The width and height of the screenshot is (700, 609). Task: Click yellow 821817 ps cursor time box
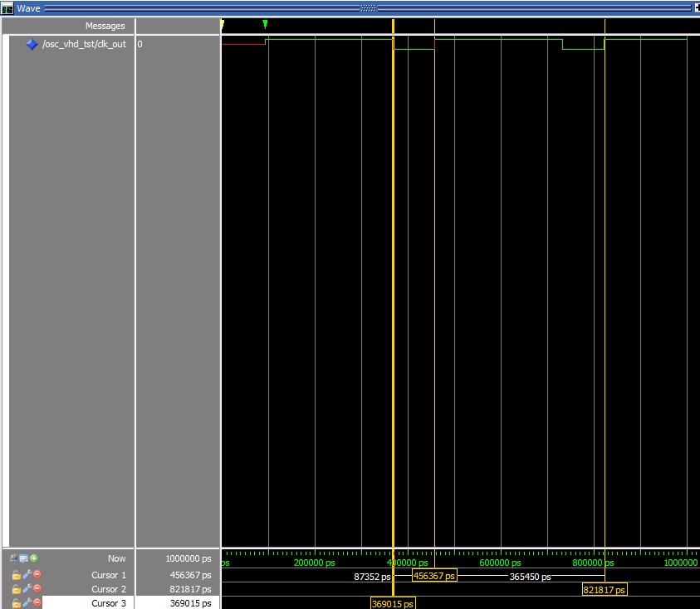coord(605,590)
